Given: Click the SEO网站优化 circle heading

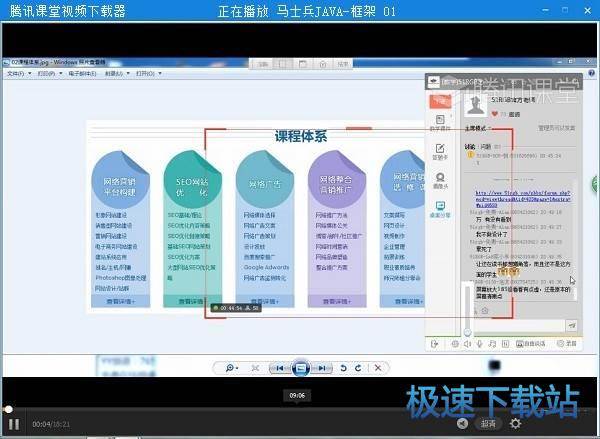Looking at the screenshot, I should (192, 179).
